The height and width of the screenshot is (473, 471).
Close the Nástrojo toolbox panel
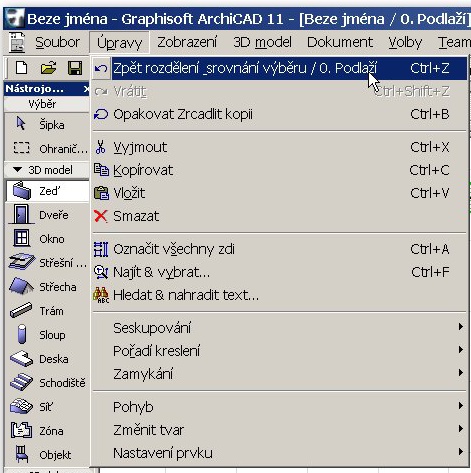tap(86, 89)
